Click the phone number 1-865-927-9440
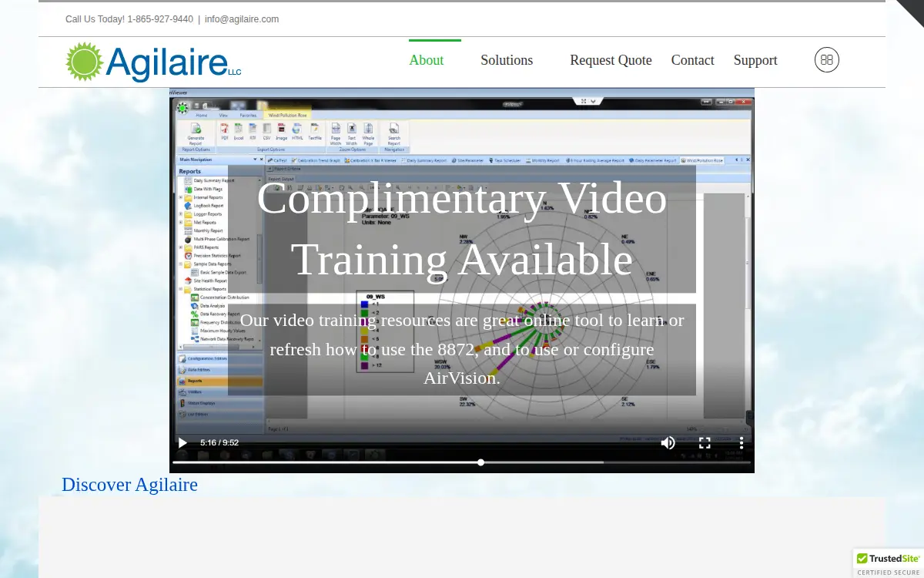The height and width of the screenshot is (578, 924). (160, 19)
